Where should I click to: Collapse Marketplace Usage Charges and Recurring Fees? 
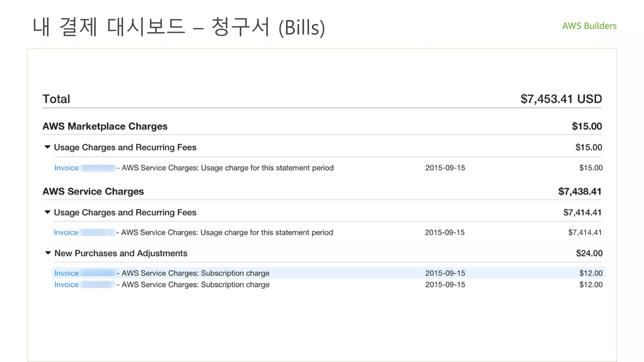(47, 147)
